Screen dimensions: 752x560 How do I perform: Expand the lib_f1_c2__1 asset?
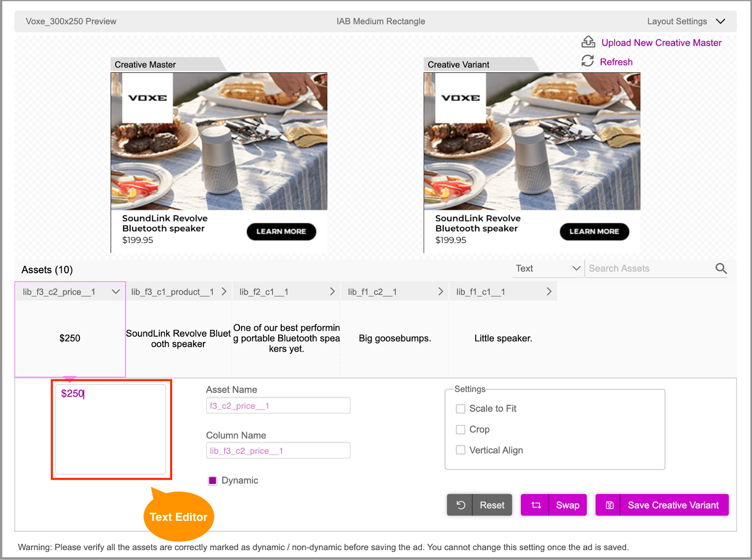coord(440,292)
